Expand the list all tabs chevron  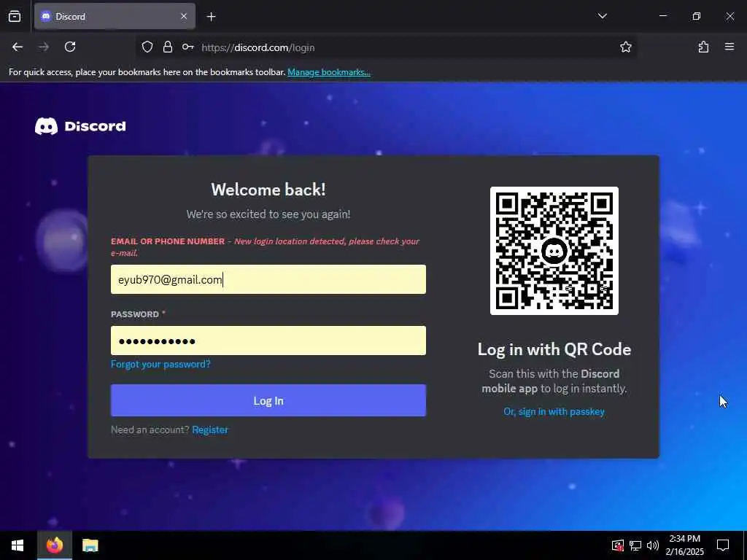(602, 16)
